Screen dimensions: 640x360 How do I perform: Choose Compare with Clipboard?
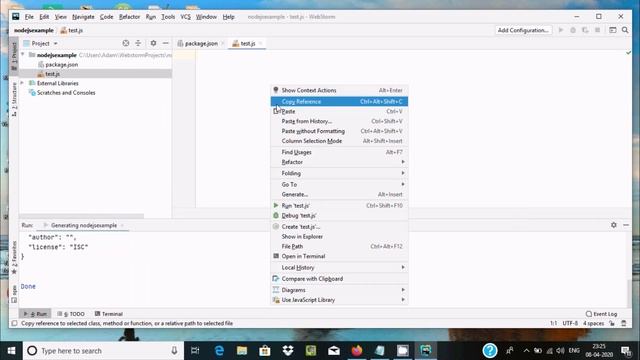tap(339, 279)
